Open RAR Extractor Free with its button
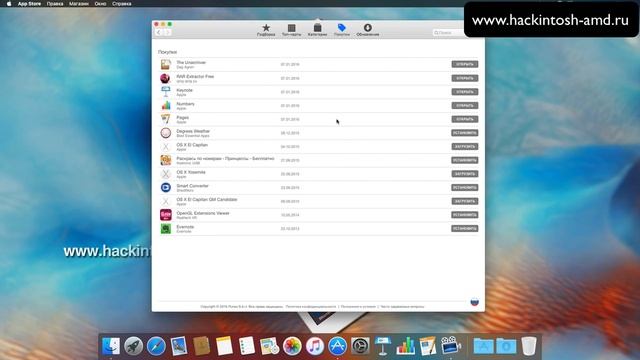The width and height of the screenshot is (640, 360). coord(464,78)
